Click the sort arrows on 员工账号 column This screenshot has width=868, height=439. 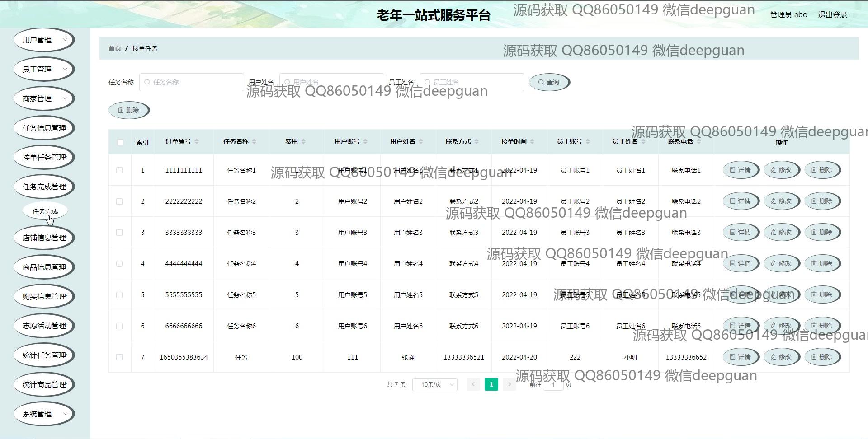point(588,142)
